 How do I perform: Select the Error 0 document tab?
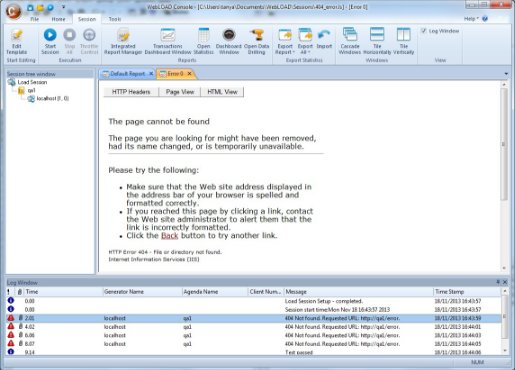tap(175, 74)
